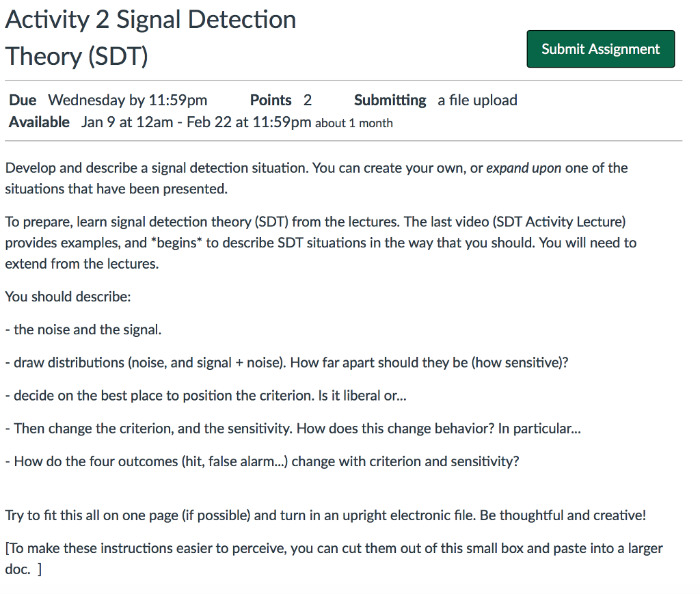Click the 'about 1 month' availability note
Screen dimensions: 700x594
pos(353,123)
